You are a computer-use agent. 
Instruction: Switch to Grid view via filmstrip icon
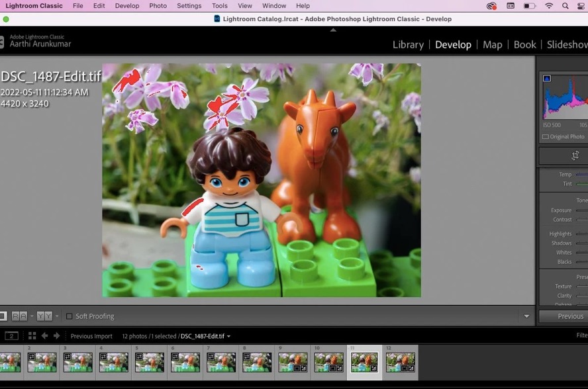pyautogui.click(x=32, y=336)
